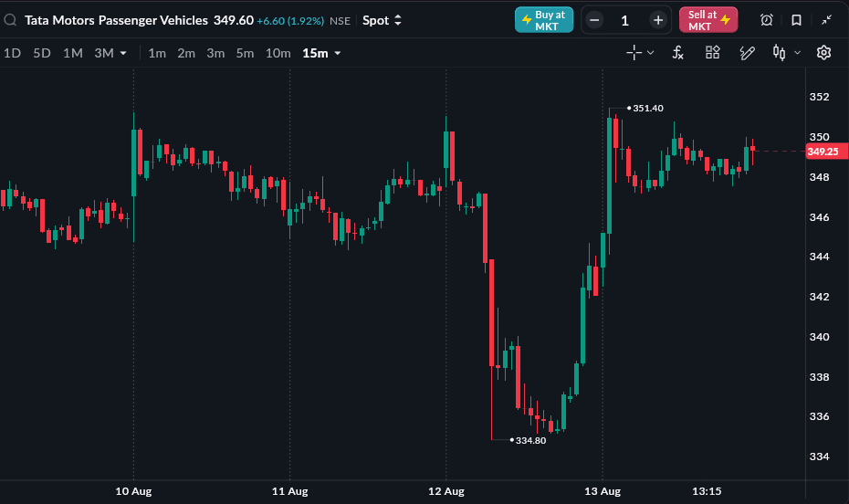Click the Tata Motors Passenger Vehicles name
Viewport: 849px width, 504px height.
tap(117, 21)
